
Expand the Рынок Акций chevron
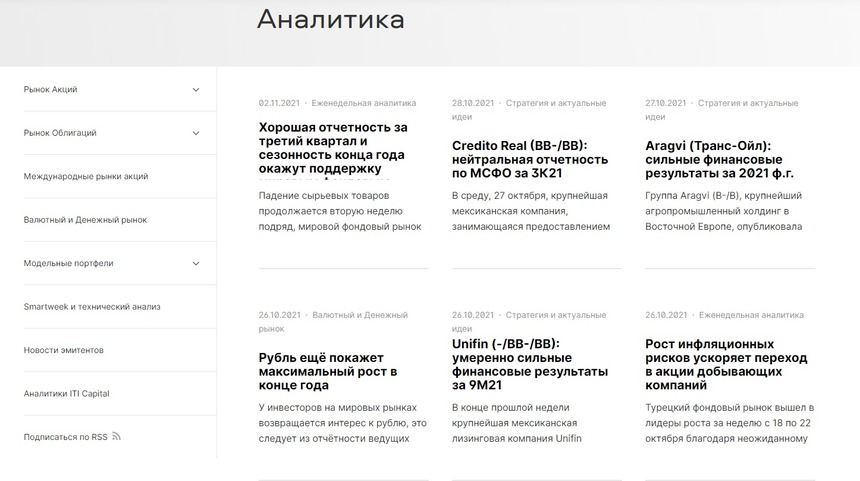click(x=196, y=90)
